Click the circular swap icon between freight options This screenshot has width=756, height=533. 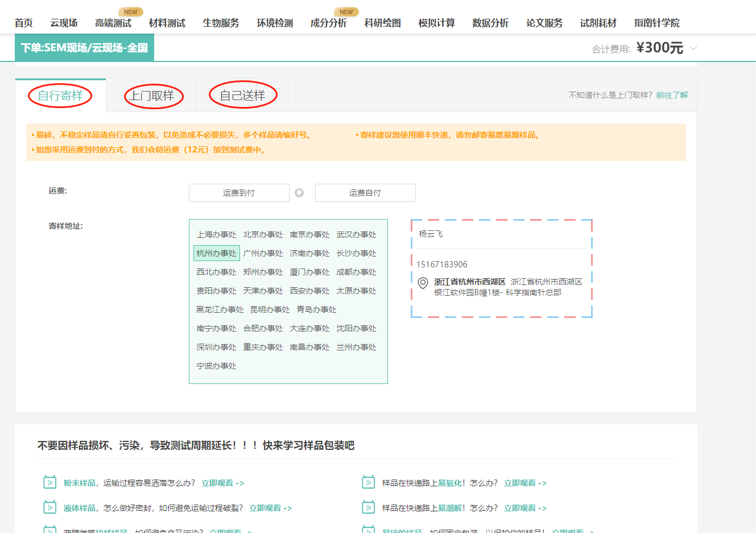point(300,192)
